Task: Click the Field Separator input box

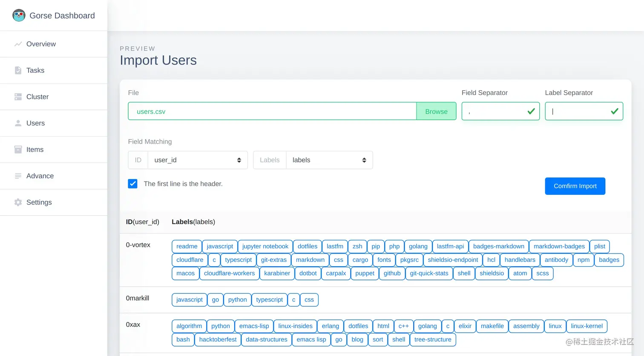Action: tap(496, 111)
